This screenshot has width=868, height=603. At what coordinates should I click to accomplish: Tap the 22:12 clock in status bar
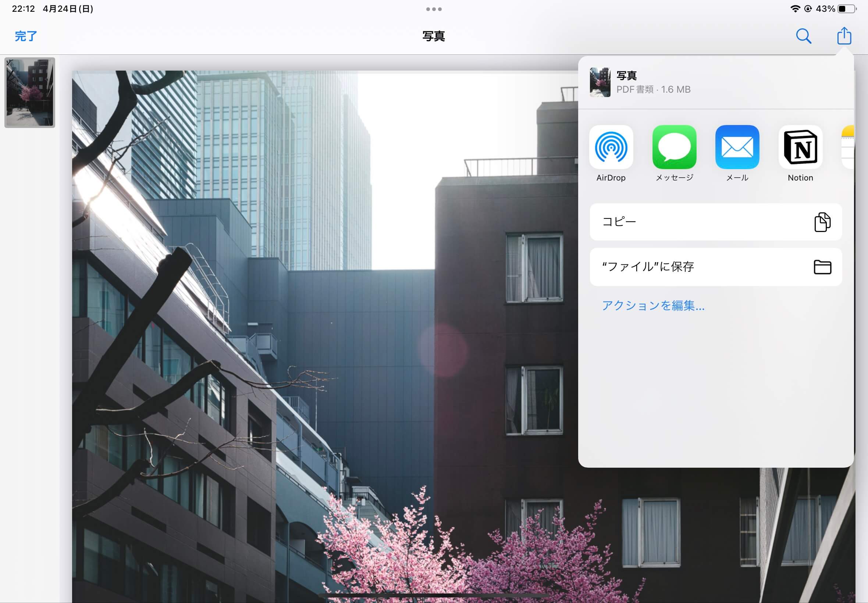[24, 9]
